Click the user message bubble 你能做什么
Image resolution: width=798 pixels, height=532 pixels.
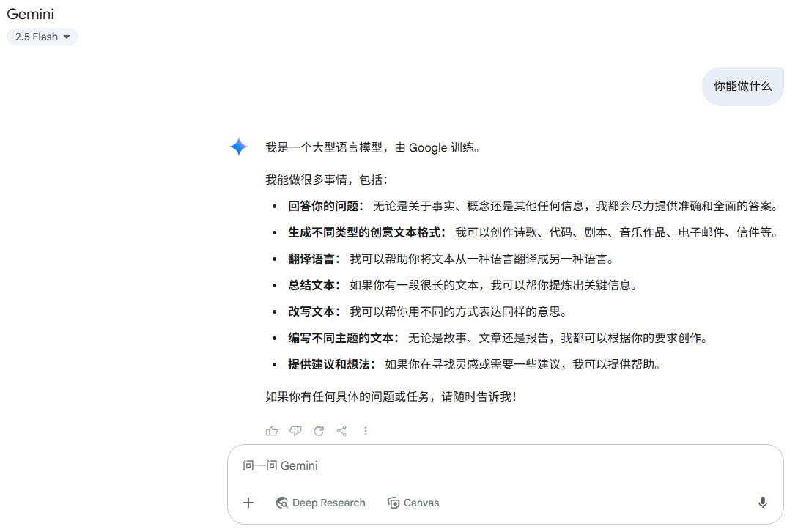(x=742, y=86)
